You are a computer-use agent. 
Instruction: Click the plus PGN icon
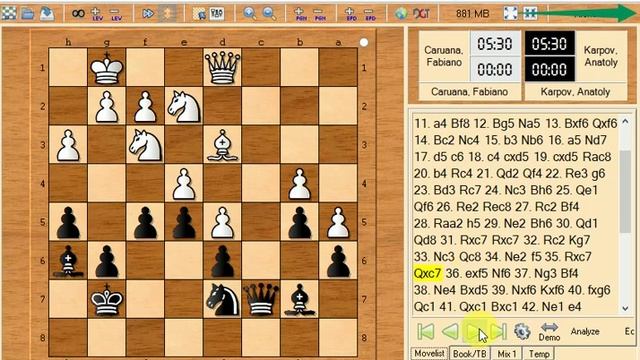[x=300, y=14]
